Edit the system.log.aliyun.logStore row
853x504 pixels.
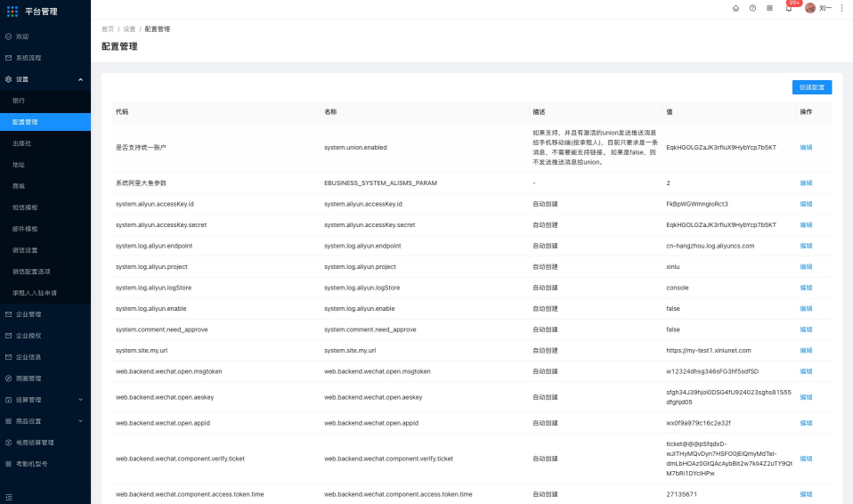pyautogui.click(x=806, y=288)
